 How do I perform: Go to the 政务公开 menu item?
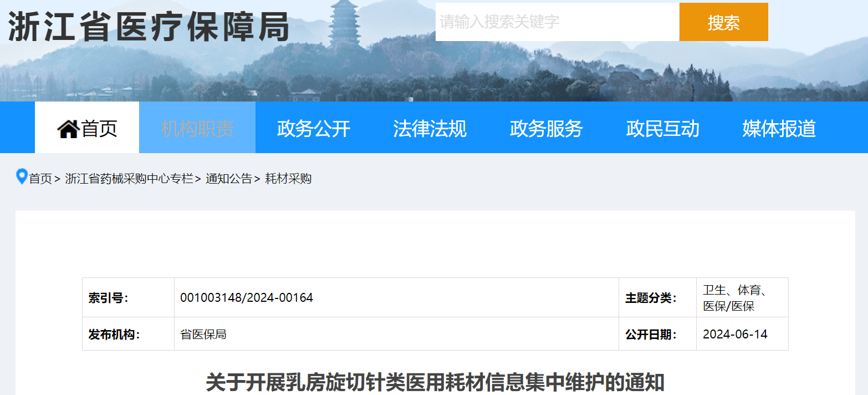point(314,128)
